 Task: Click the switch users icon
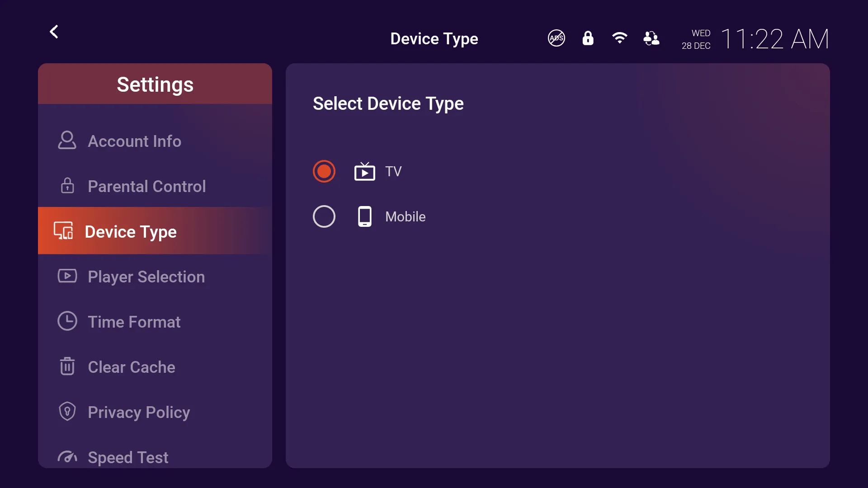[651, 38]
